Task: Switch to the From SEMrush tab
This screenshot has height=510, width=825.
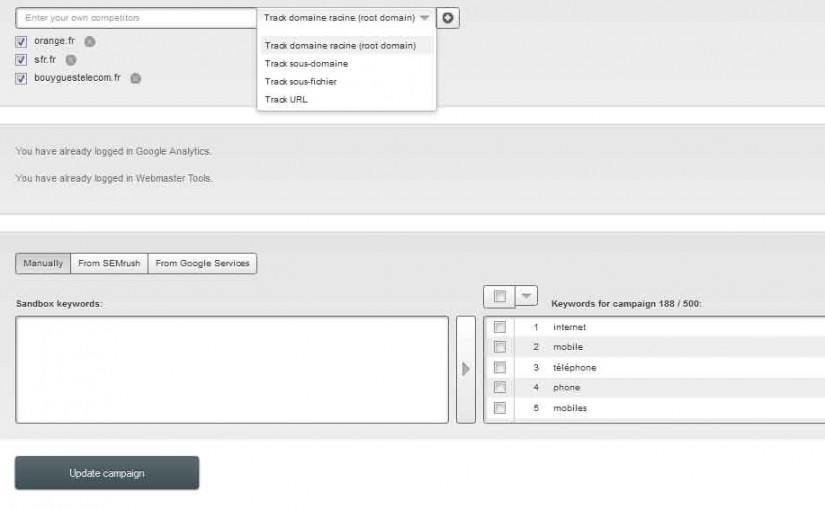Action: [109, 263]
